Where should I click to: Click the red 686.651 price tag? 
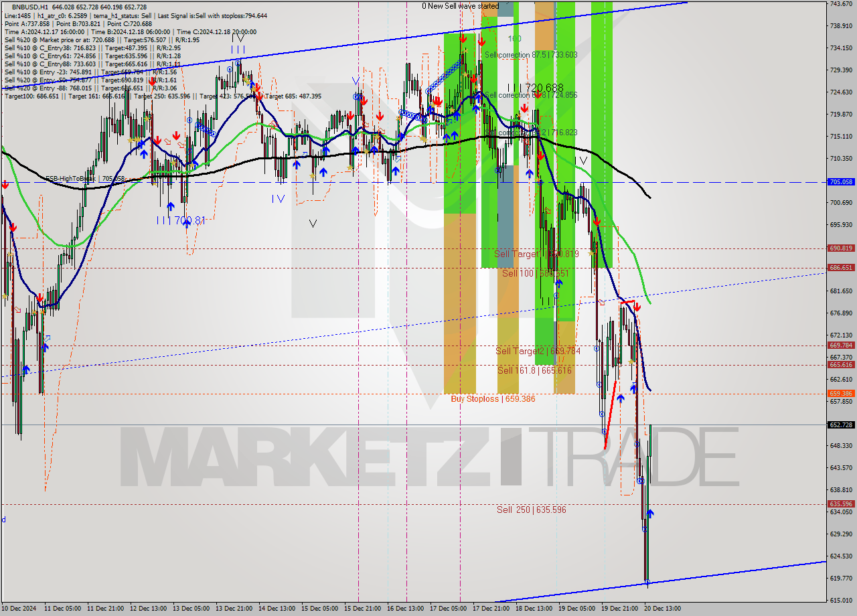coord(841,267)
